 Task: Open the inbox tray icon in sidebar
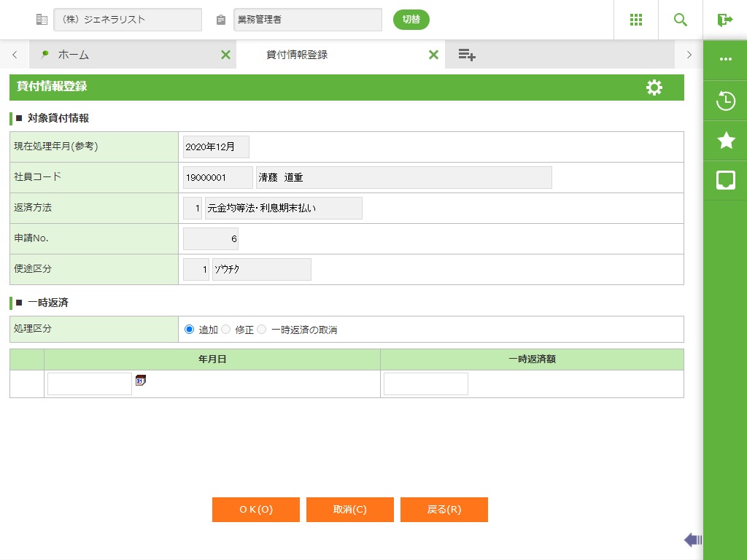click(725, 180)
